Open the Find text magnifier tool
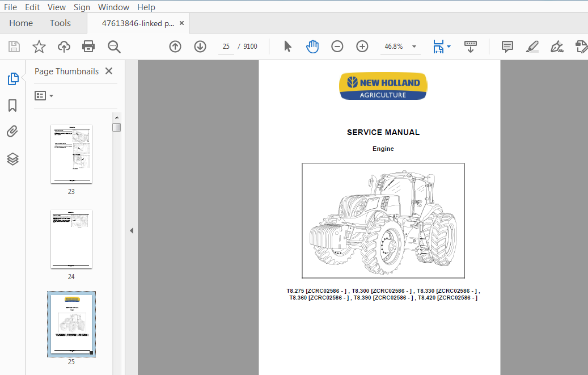Screen dimensions: 588x375 [114, 47]
